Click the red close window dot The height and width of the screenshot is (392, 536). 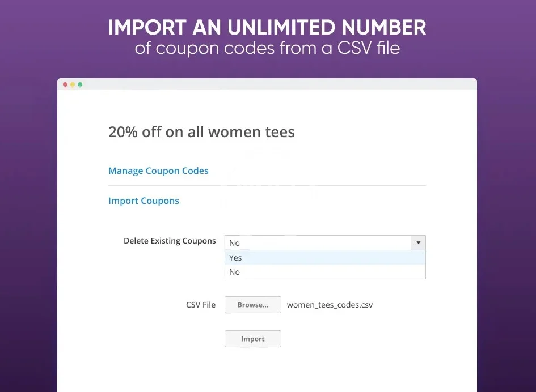coord(65,84)
